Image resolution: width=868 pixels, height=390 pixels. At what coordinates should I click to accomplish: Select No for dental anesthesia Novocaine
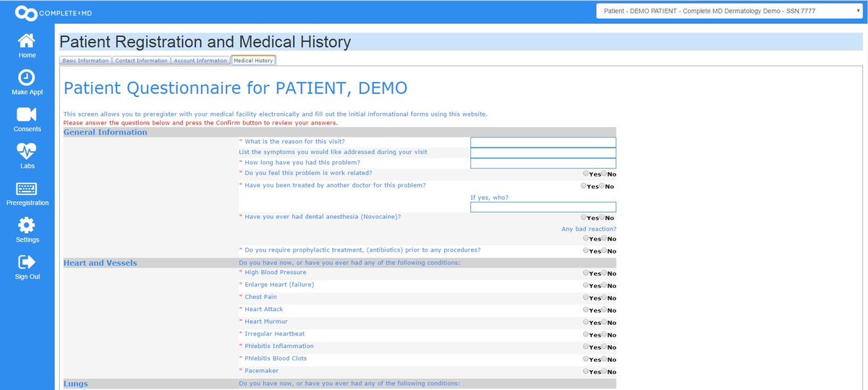[x=602, y=217]
